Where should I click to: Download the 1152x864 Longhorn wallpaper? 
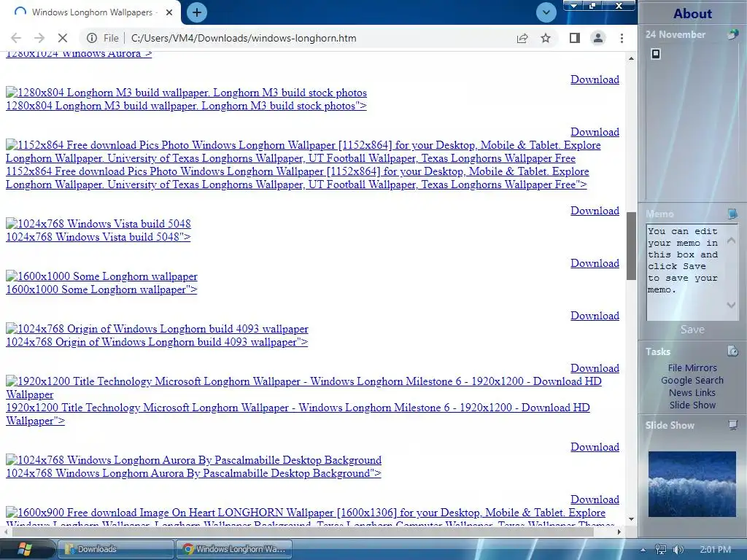(x=595, y=132)
